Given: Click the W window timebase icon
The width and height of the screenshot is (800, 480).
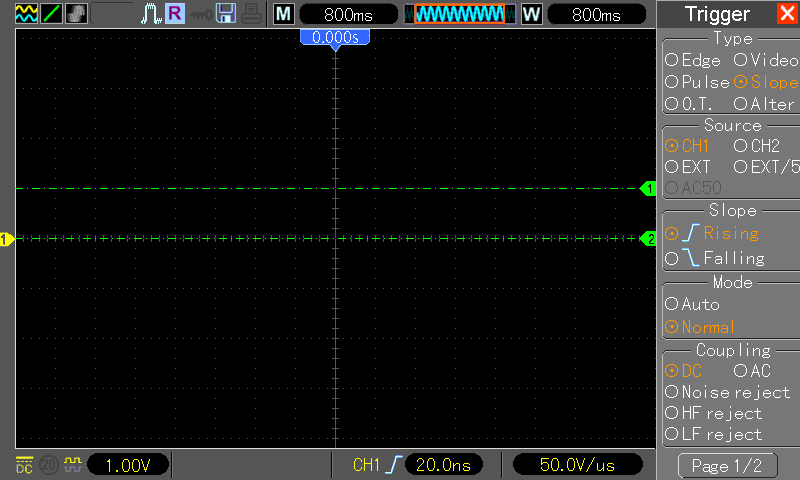Looking at the screenshot, I should (531, 14).
